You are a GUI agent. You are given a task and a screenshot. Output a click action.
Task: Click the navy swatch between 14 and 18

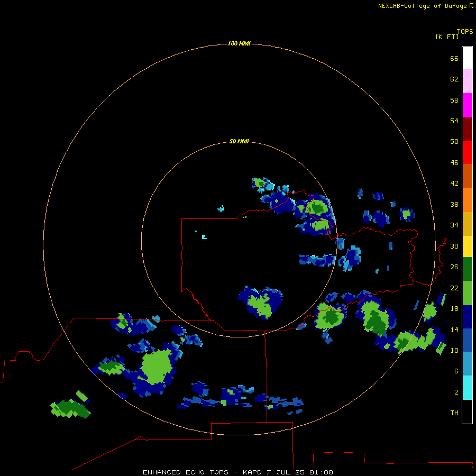[467, 317]
